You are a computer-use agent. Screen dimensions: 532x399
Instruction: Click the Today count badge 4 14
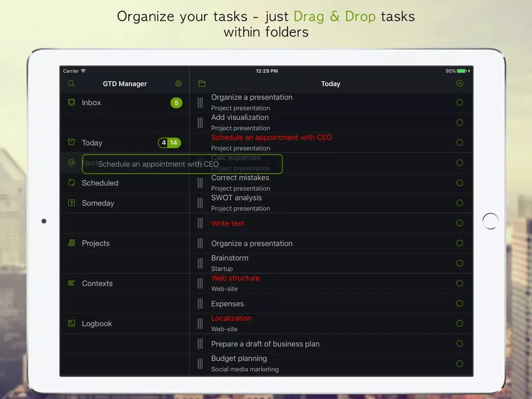170,142
